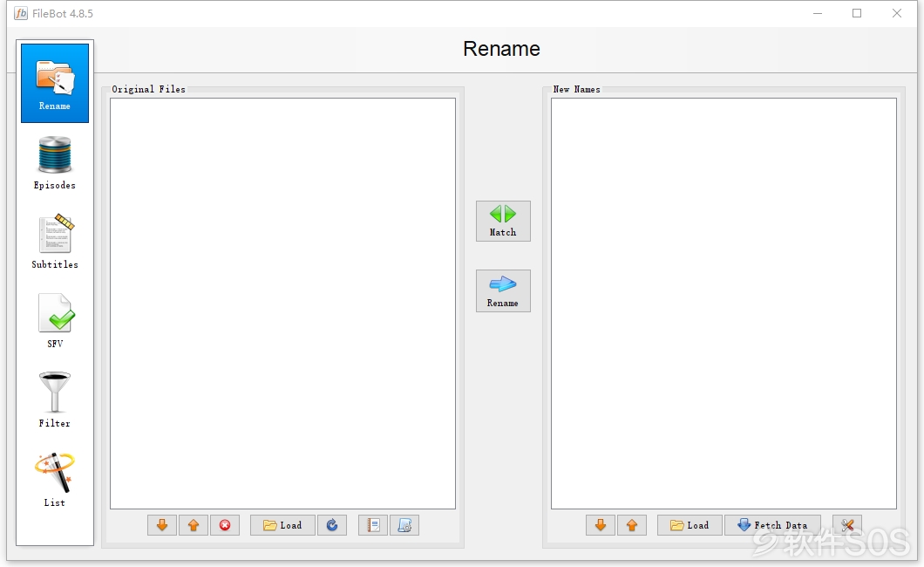Select the SFV checksum panel
The height and width of the screenshot is (567, 924).
pyautogui.click(x=55, y=321)
